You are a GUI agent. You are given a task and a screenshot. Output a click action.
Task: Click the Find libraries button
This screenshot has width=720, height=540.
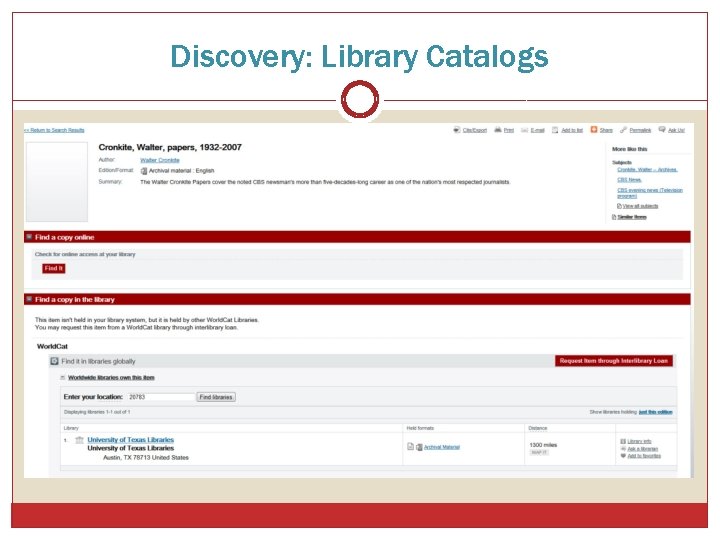pos(216,397)
